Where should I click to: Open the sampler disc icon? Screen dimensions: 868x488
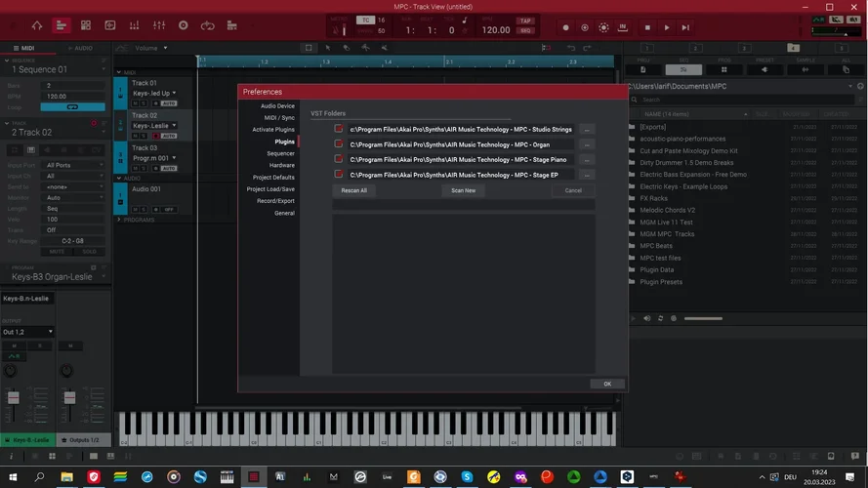[x=184, y=26]
